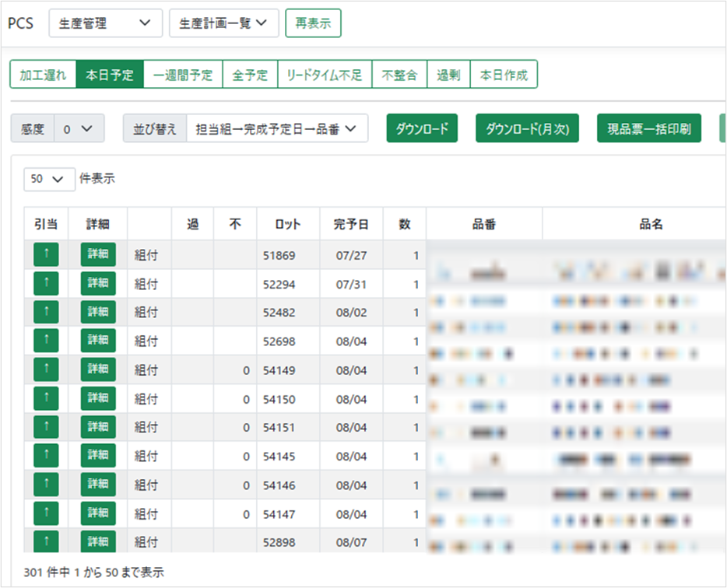The width and height of the screenshot is (727, 588).
Task: Click the ダウンロード(月次) button
Action: click(x=527, y=129)
